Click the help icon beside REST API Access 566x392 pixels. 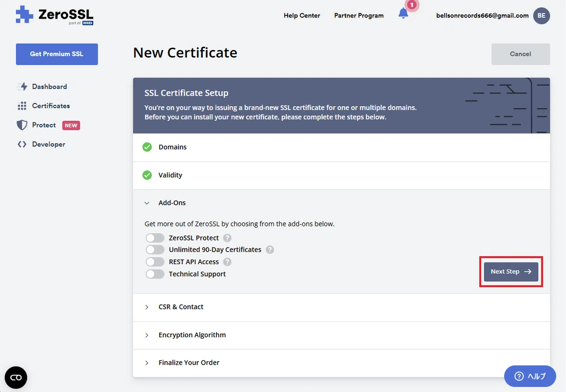227,262
